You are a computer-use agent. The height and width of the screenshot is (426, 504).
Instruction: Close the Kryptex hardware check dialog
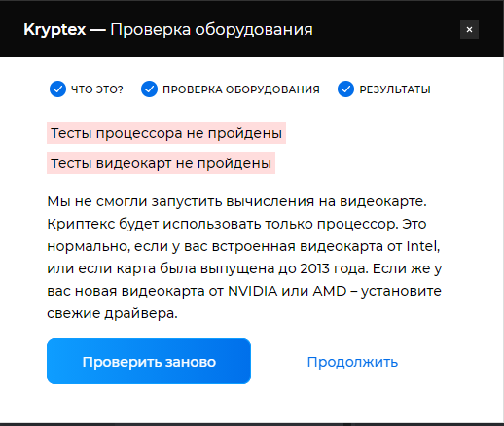pos(469,30)
